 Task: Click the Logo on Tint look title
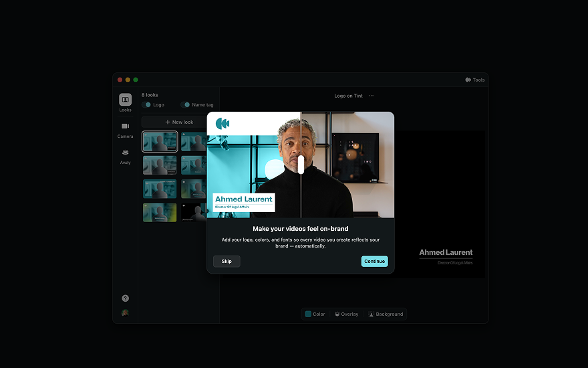pos(348,96)
